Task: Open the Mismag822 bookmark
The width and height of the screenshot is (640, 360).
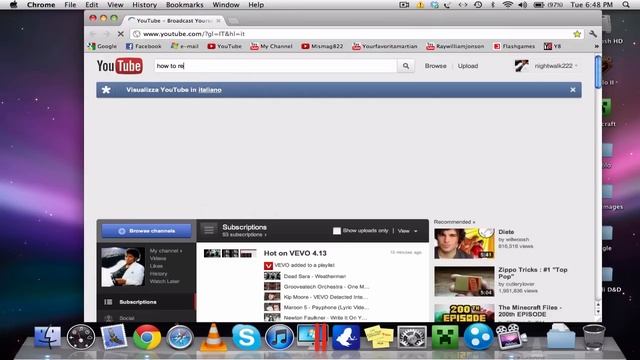Action: pos(322,46)
